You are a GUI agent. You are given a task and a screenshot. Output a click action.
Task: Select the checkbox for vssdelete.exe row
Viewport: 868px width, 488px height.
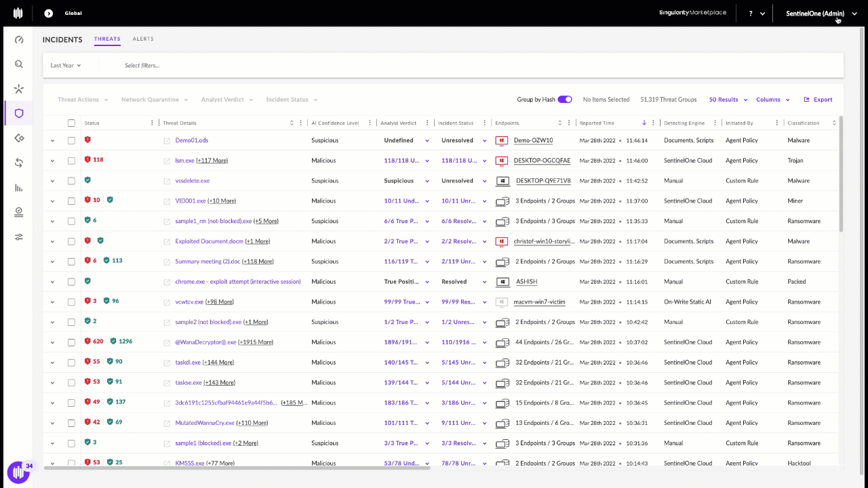[71, 181]
